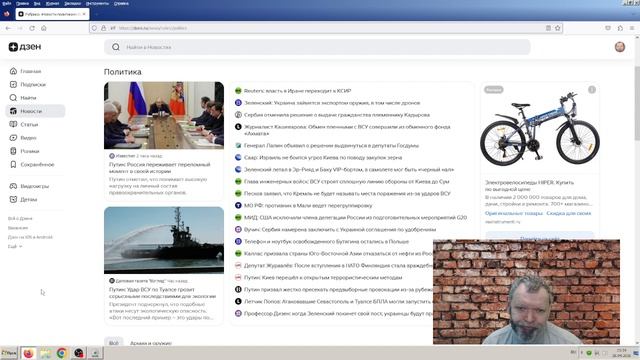The height and width of the screenshot is (360, 640).
Task: Open a new browser tab with plus
Action: (x=96, y=14)
